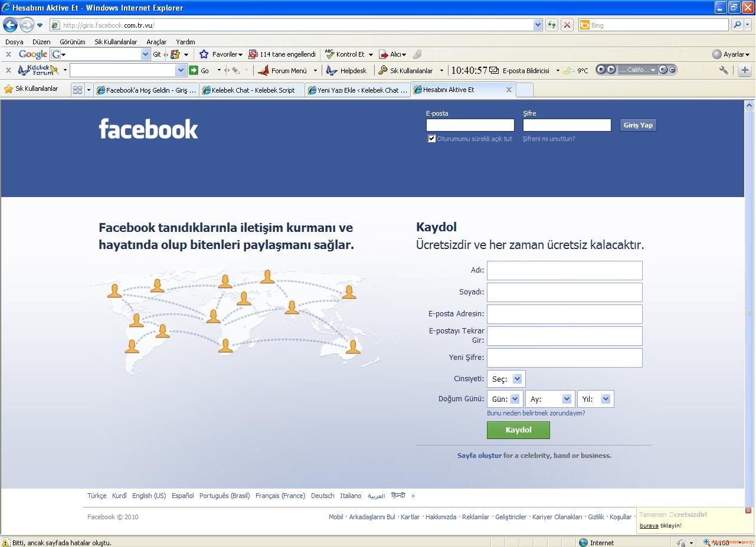Click the Gizlilik footer link

[596, 517]
